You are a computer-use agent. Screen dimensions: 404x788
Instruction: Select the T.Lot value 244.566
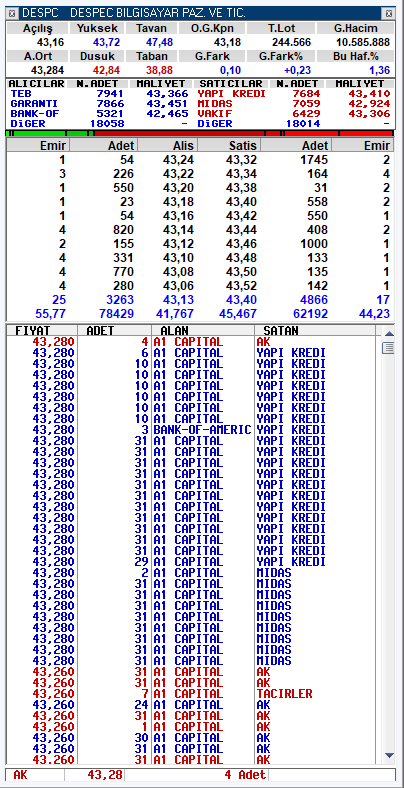[291, 43]
